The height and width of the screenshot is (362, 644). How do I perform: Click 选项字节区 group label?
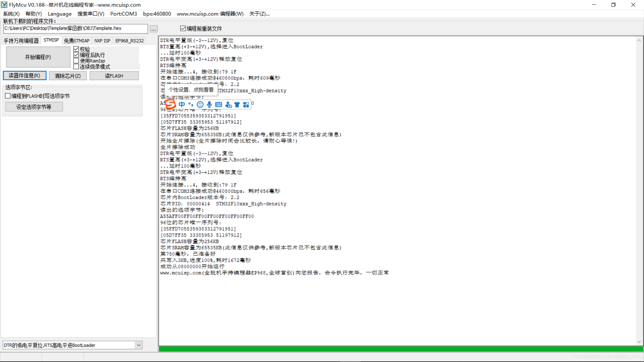[x=18, y=87]
